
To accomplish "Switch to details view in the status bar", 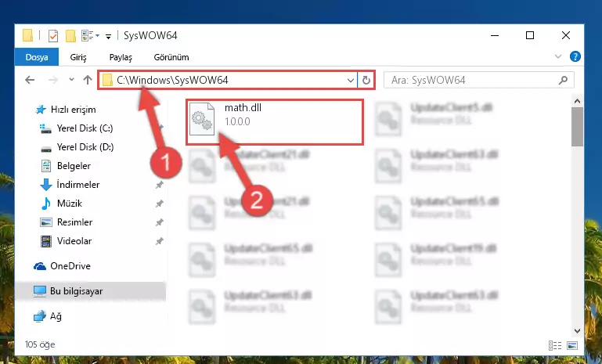I will [x=555, y=345].
